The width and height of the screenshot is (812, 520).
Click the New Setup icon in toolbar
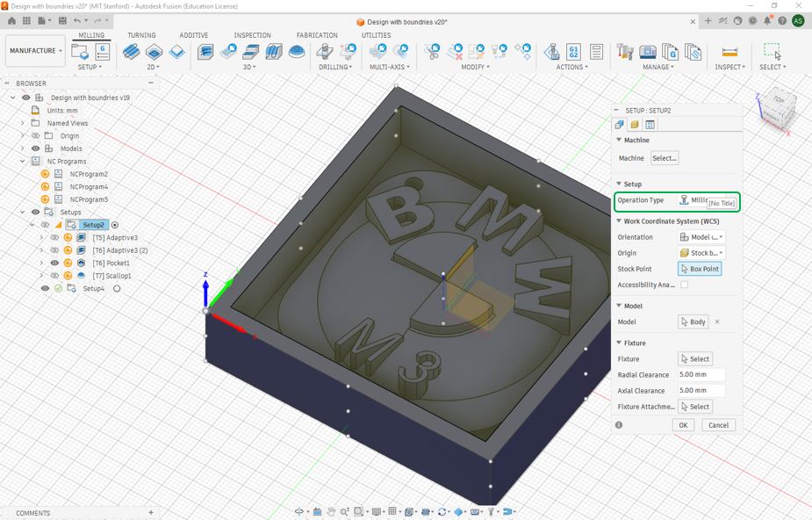[80, 51]
